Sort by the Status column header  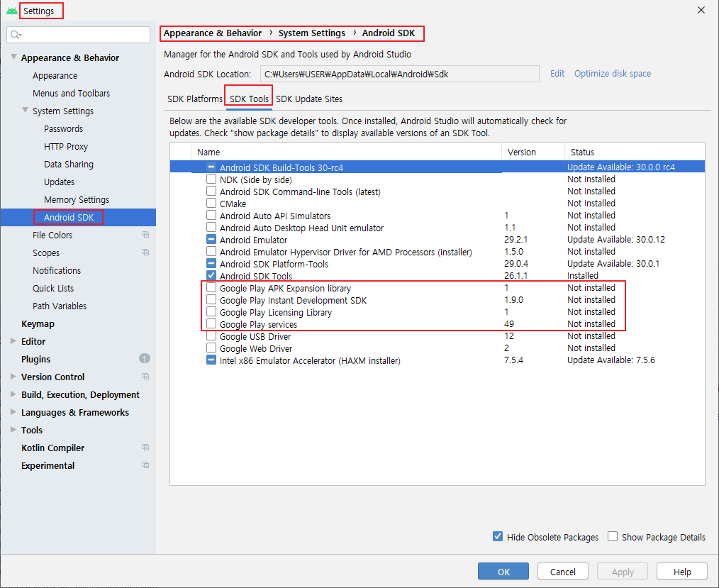pos(635,152)
